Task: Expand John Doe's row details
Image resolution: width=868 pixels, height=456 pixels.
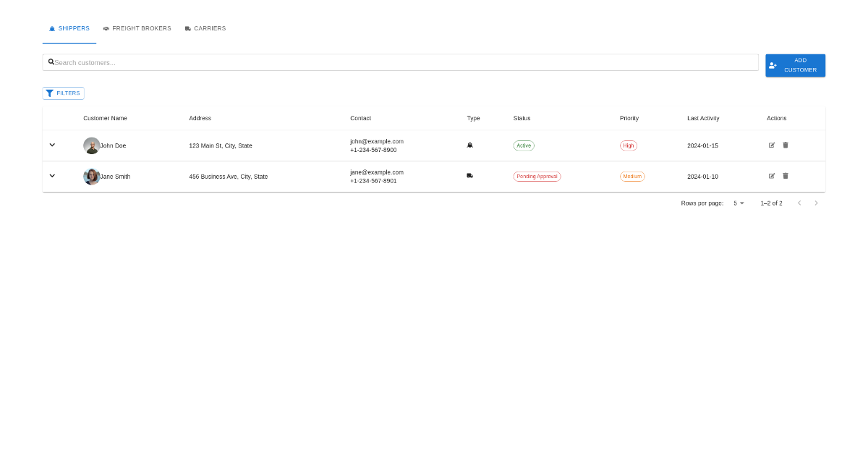Action: (52, 145)
